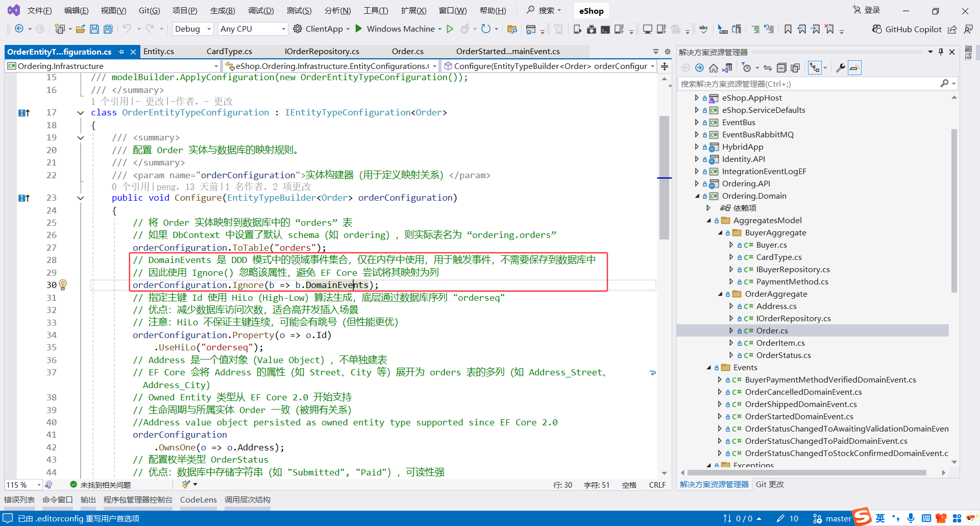Image resolution: width=980 pixels, height=526 pixels.
Task: Open the 调试(D) menu
Action: 261,10
